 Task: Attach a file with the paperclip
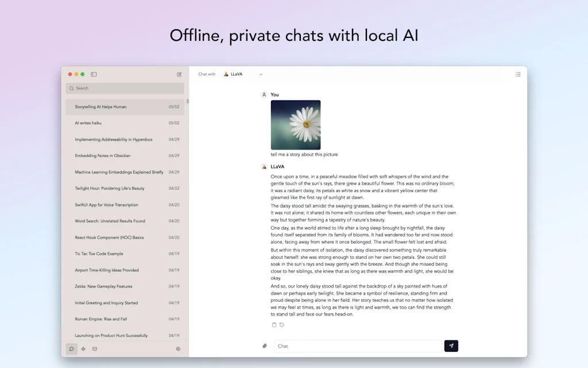pyautogui.click(x=265, y=346)
